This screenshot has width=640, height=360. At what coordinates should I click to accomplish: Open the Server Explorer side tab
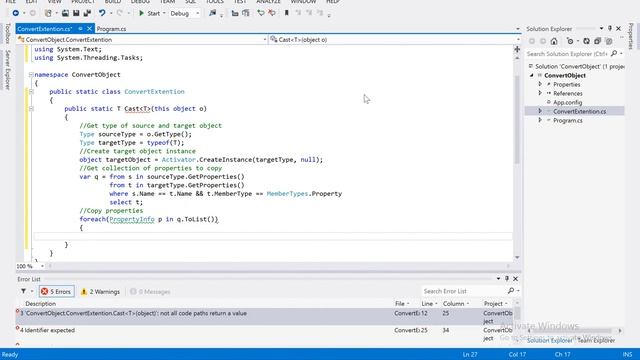7,69
